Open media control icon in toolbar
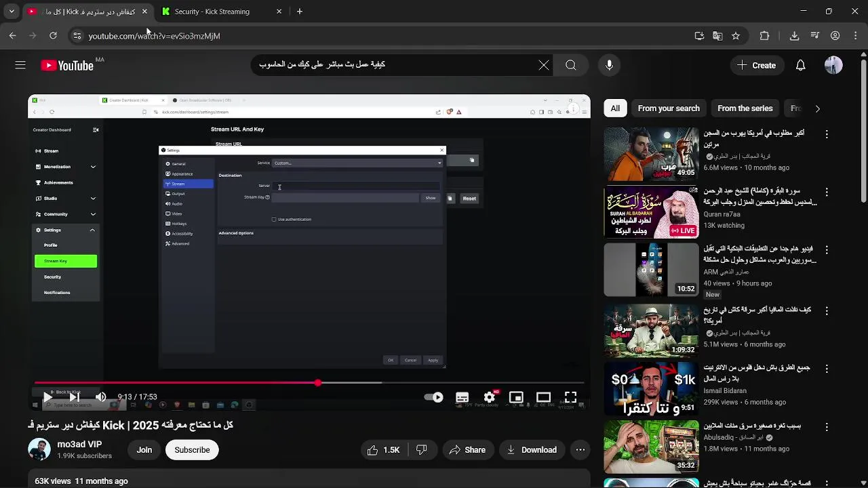Image resolution: width=868 pixels, height=488 pixels. (x=814, y=36)
